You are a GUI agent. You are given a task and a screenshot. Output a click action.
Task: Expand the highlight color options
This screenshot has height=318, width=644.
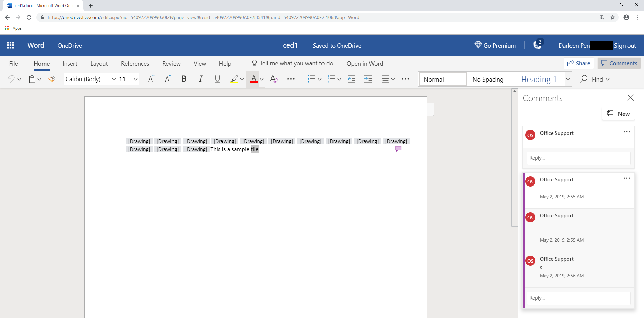click(x=242, y=79)
